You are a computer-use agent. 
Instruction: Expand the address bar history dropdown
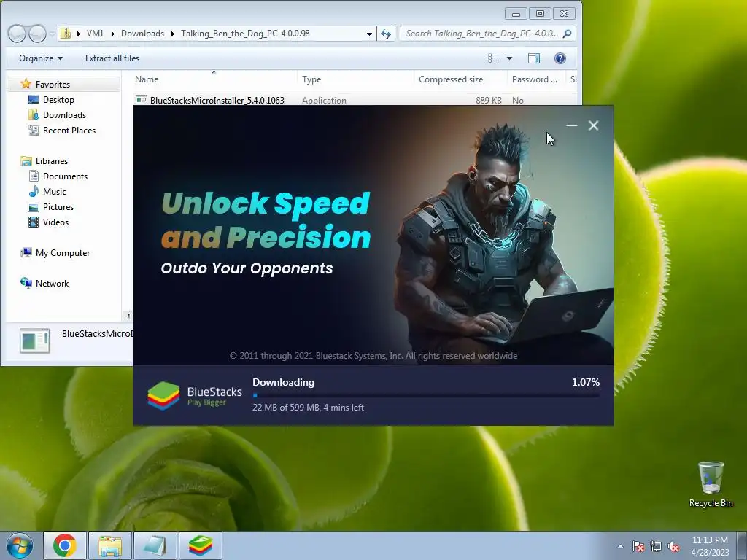pyautogui.click(x=369, y=34)
